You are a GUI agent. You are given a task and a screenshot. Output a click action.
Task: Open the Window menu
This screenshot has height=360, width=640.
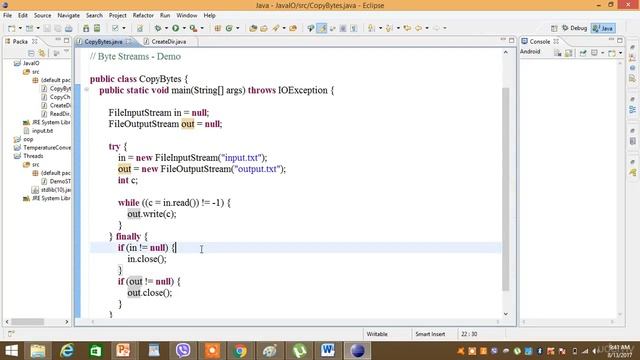point(187,15)
